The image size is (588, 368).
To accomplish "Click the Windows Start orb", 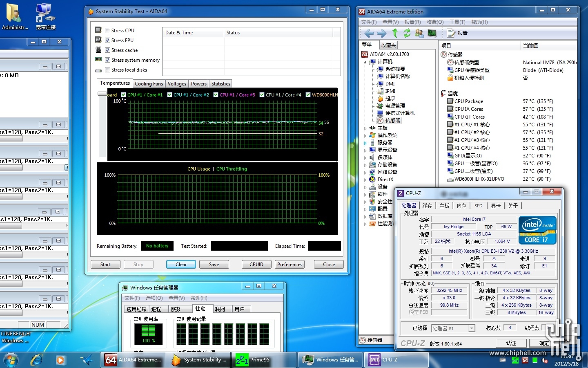I will (11, 360).
